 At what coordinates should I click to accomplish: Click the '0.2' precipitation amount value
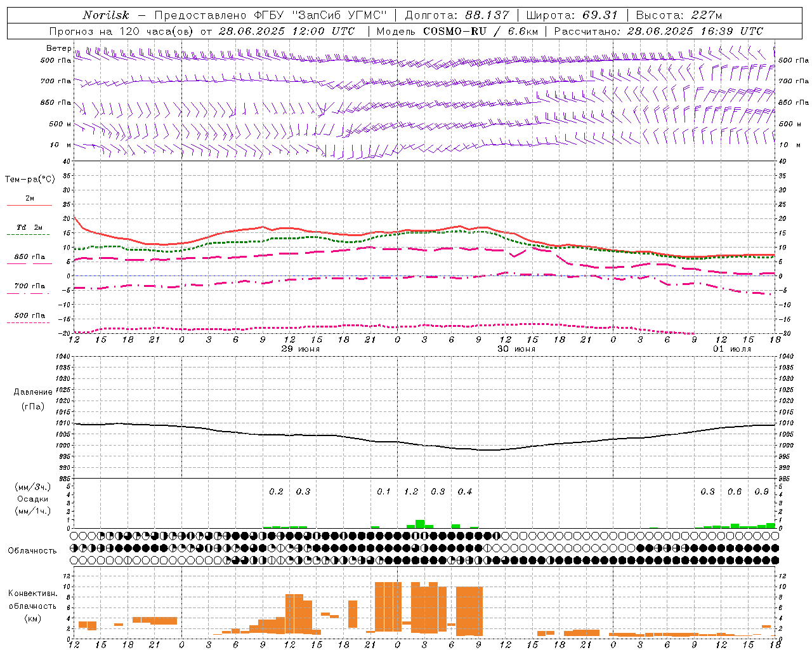click(276, 491)
